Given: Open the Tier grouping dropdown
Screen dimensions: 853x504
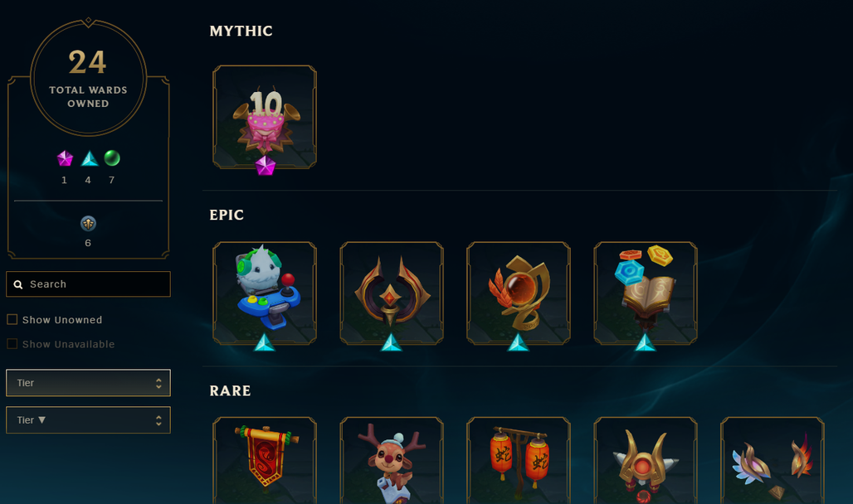Looking at the screenshot, I should [x=88, y=383].
